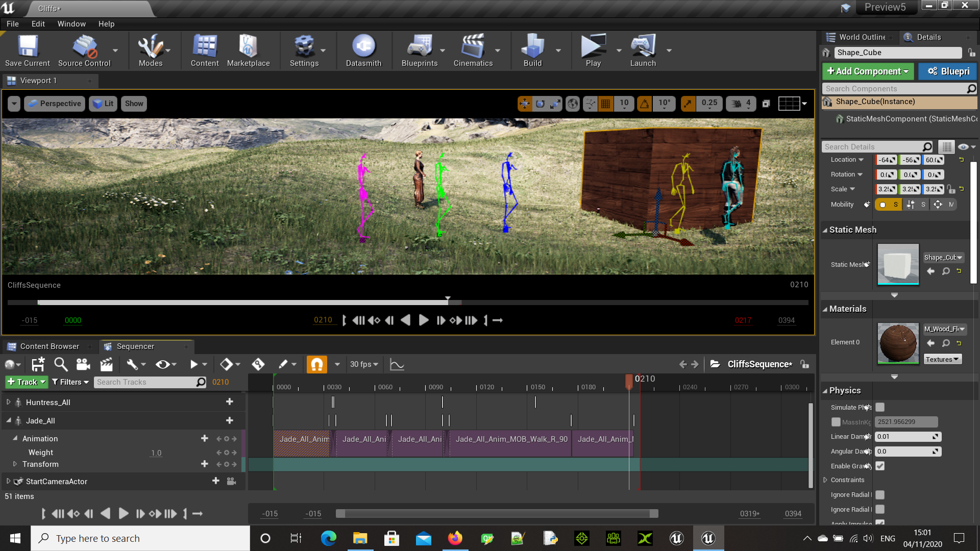Start Play in editor
The image size is (980, 551).
pos(593,51)
